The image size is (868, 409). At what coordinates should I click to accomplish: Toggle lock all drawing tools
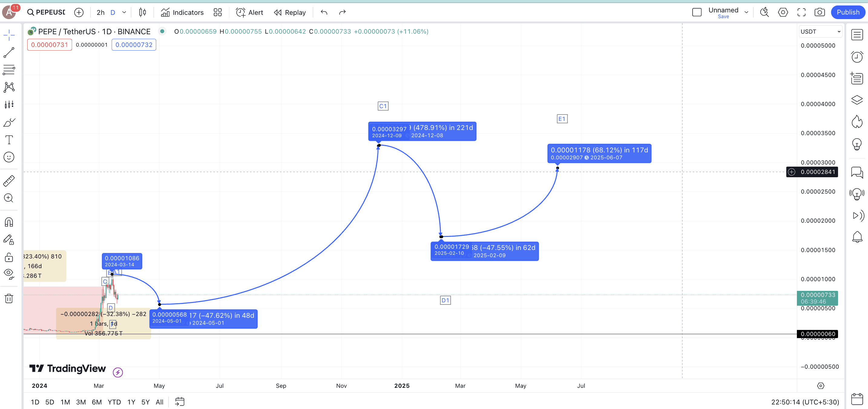(9, 257)
